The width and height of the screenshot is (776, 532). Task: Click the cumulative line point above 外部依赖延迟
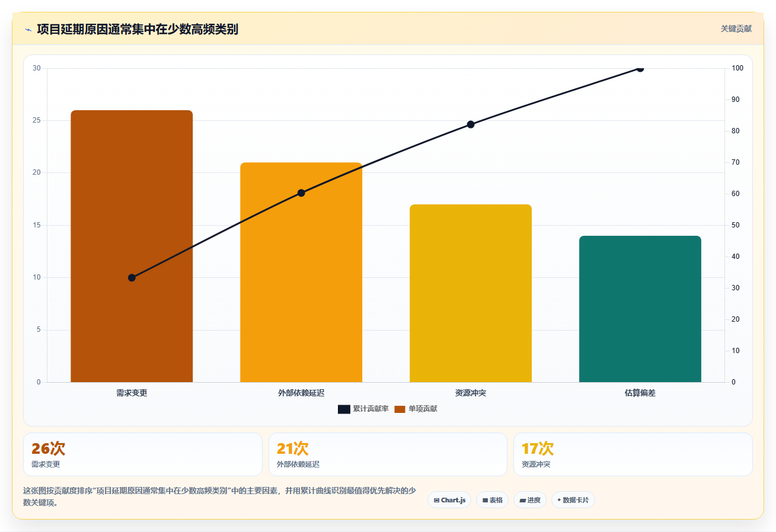[x=301, y=193]
